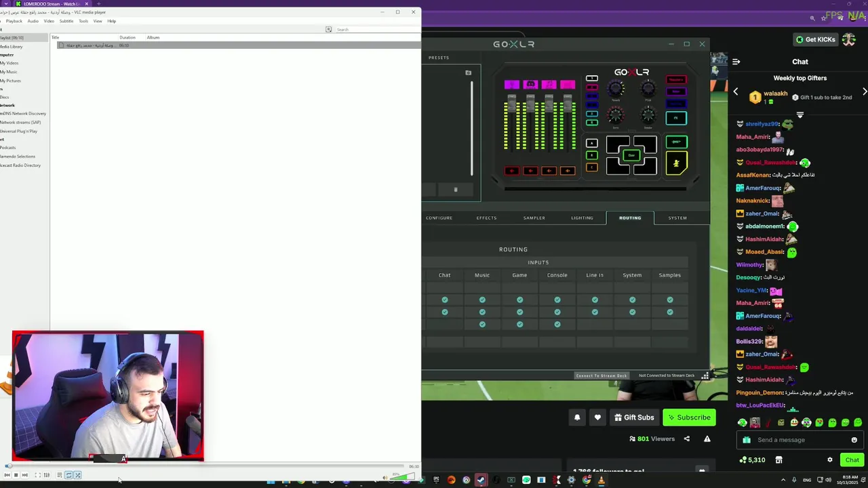Click the yellow GoXLR cough mute button
This screenshot has width=868, height=488.
click(x=677, y=163)
